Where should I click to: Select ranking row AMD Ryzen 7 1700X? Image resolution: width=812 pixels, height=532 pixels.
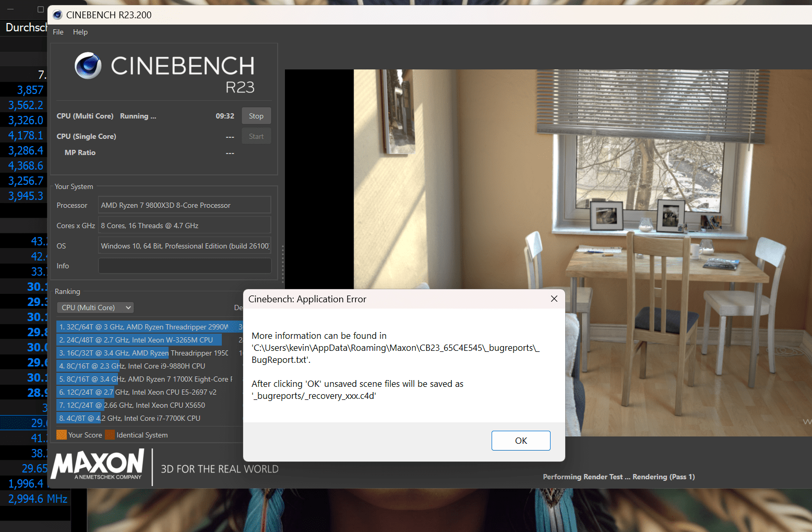(x=150, y=379)
